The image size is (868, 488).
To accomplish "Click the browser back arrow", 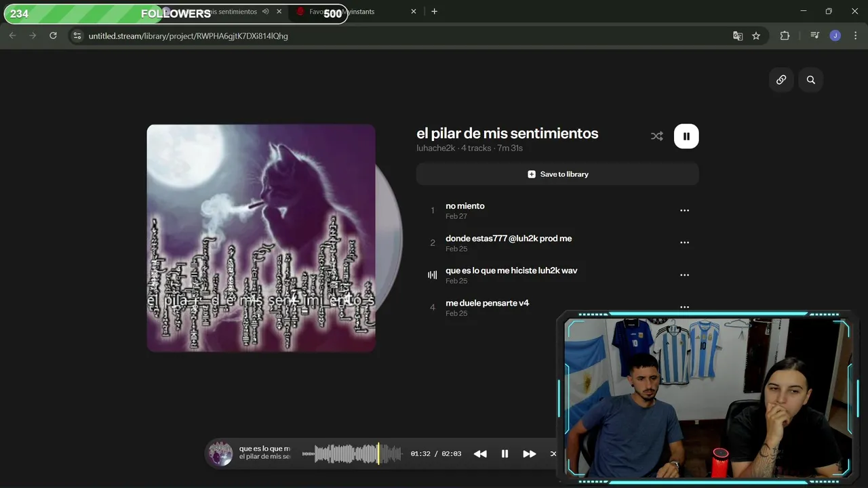I will click(x=12, y=36).
